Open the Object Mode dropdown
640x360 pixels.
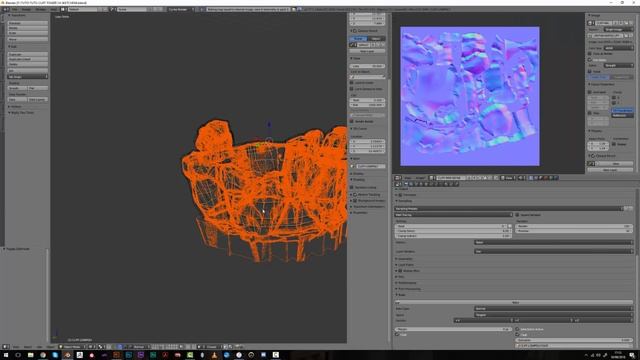[x=72, y=347]
